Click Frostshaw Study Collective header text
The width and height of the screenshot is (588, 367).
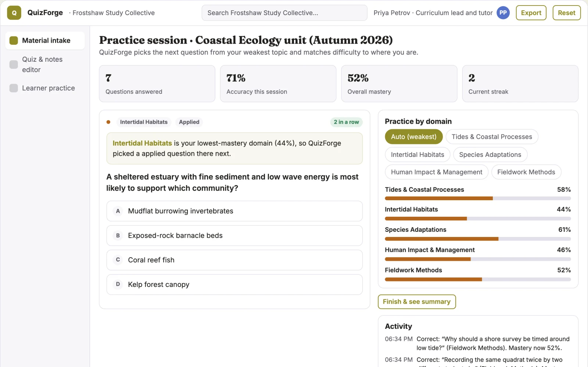114,13
